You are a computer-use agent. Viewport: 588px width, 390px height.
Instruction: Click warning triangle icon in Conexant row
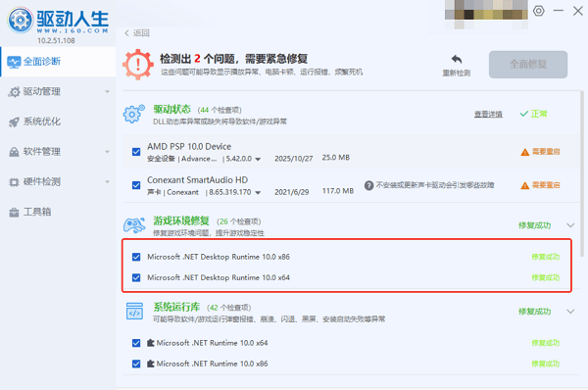pyautogui.click(x=525, y=185)
